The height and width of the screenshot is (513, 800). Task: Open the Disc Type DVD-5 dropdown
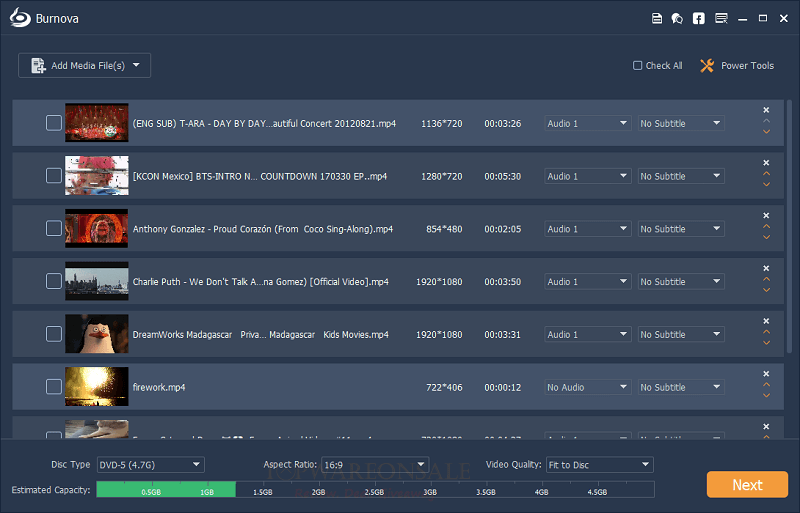[x=151, y=465]
